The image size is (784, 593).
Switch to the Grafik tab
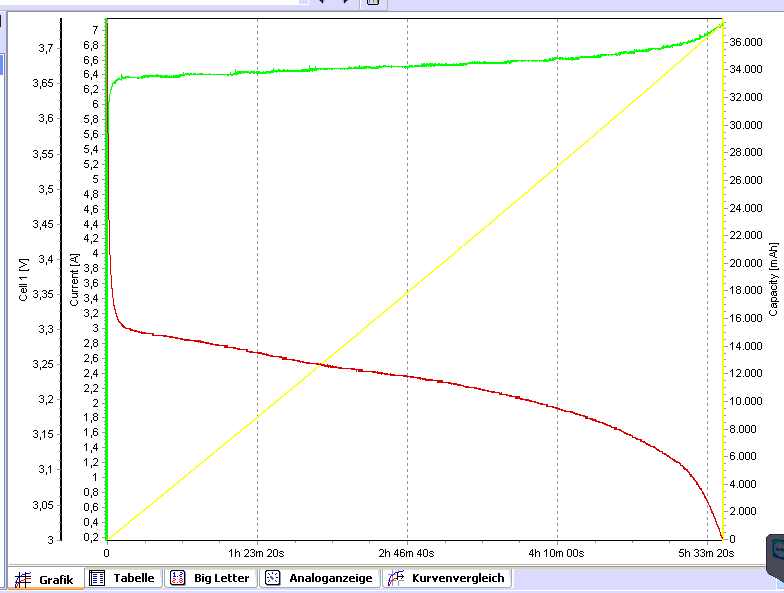pos(46,579)
